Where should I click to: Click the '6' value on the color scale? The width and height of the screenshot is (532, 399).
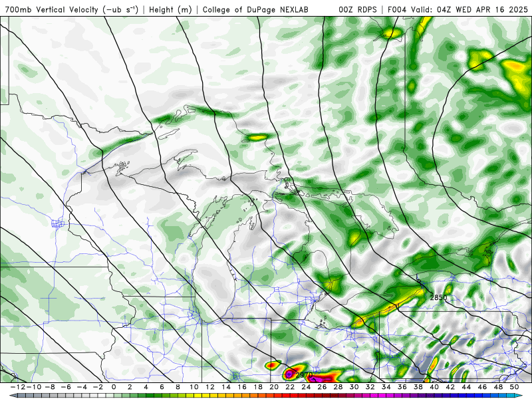pos(162,387)
